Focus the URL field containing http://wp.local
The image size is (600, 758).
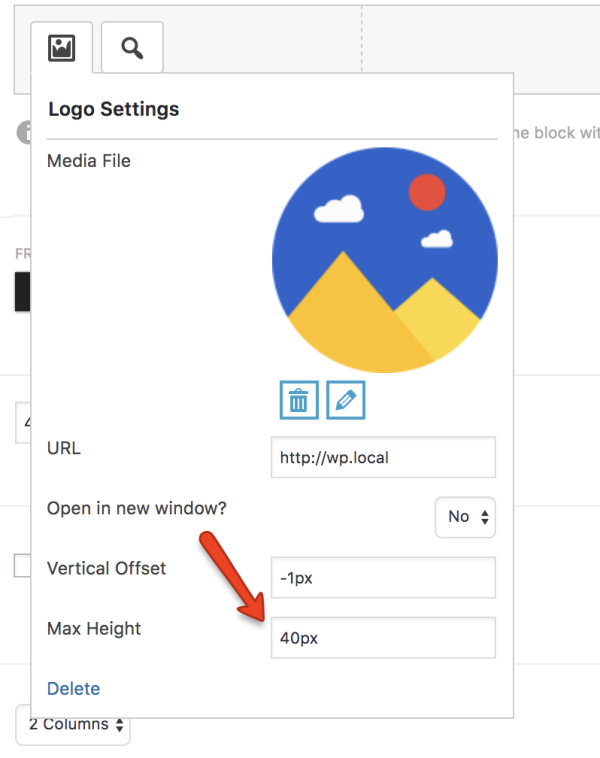(383, 458)
